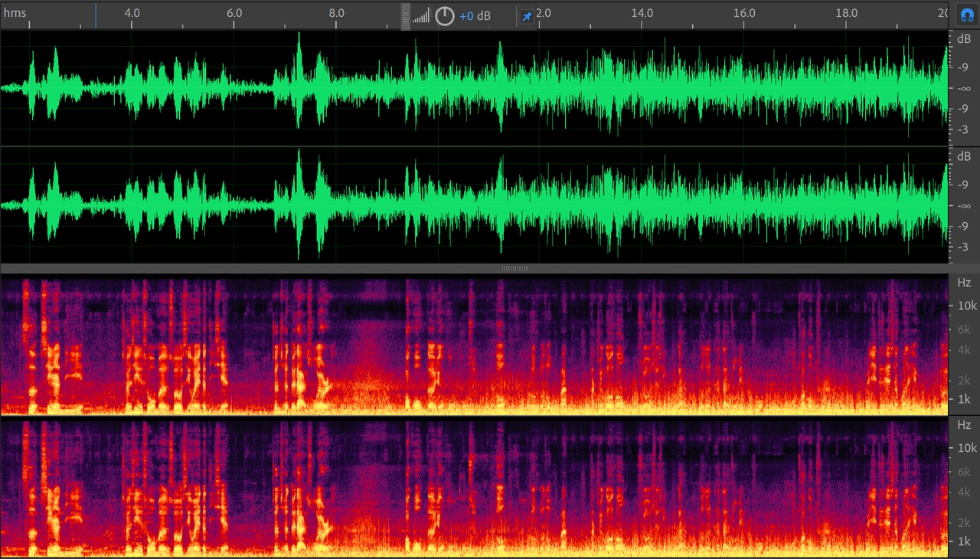Set the playhead at 18.0 on ruler
980x559 pixels.
tap(846, 13)
